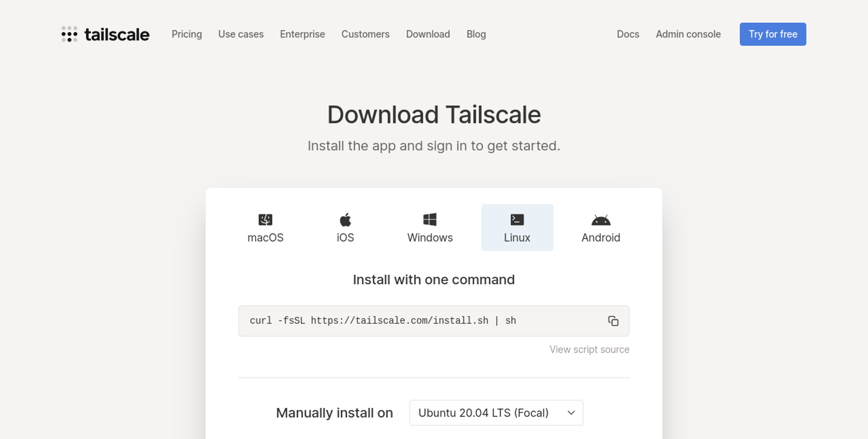
Task: Open the Docs page
Action: coord(628,34)
